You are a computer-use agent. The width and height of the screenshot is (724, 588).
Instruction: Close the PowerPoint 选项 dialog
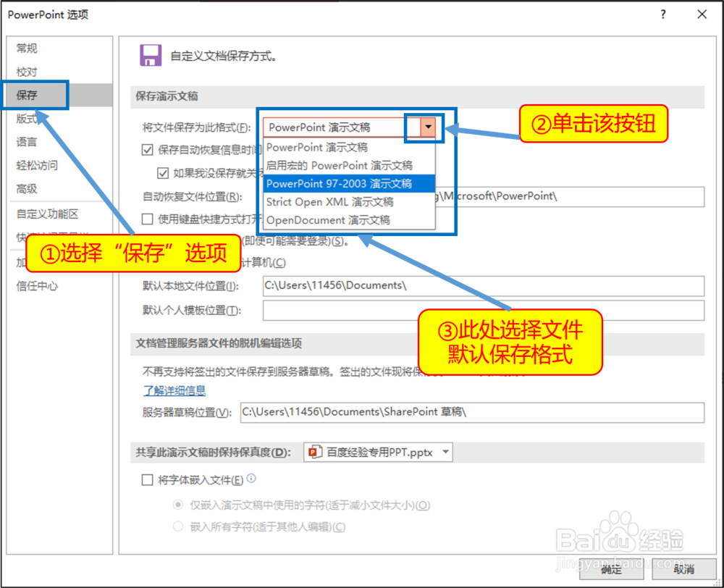702,14
